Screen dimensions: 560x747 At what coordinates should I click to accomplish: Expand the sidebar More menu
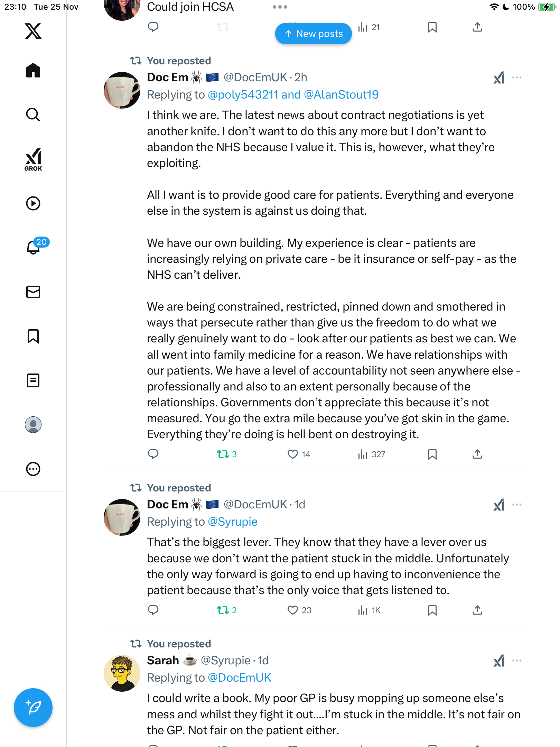pos(33,469)
